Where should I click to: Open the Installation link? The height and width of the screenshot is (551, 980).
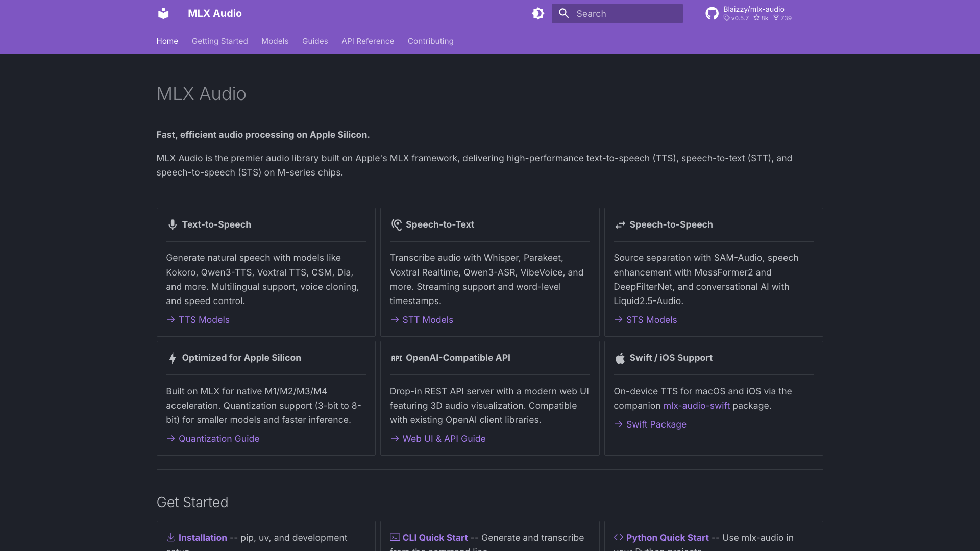click(x=203, y=538)
